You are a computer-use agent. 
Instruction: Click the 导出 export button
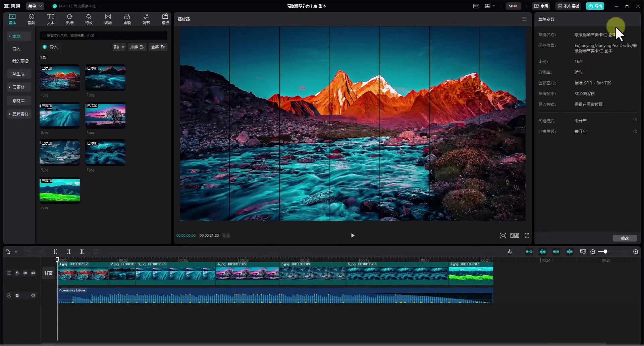[595, 6]
